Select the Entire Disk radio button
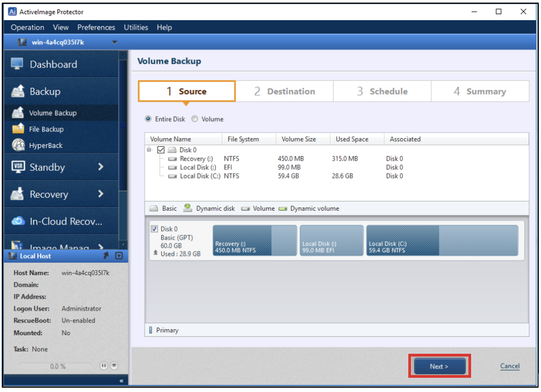The height and width of the screenshot is (392, 541). pyautogui.click(x=148, y=119)
